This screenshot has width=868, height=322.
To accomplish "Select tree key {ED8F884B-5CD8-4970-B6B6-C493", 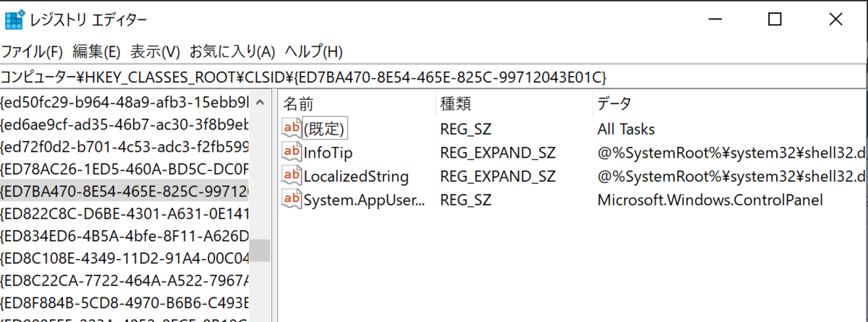I will (124, 303).
